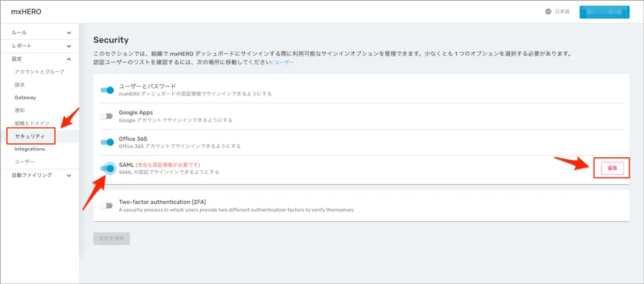Open the blurred account button in header

point(604,12)
